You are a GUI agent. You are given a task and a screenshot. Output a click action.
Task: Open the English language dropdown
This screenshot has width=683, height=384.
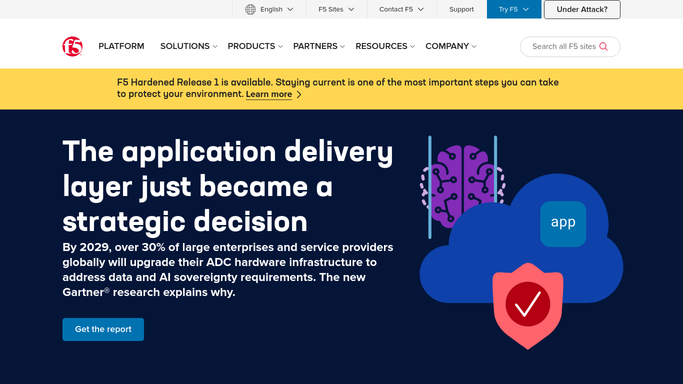[x=269, y=9]
